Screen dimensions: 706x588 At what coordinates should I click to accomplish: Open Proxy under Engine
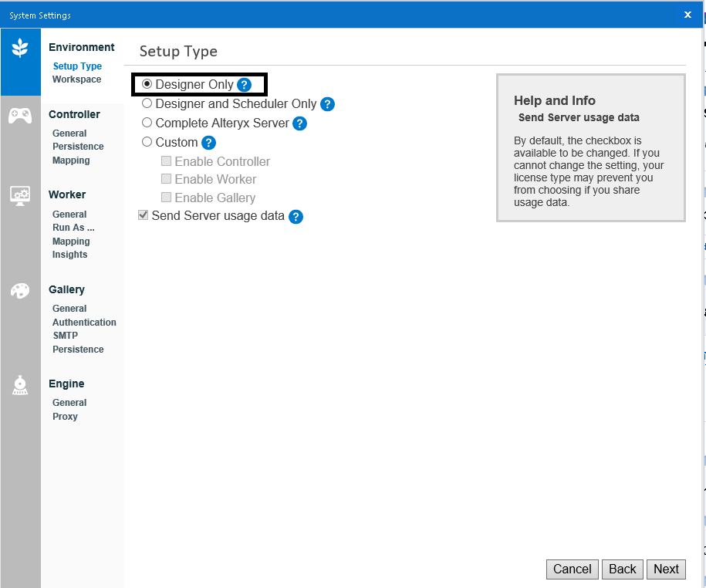click(65, 417)
